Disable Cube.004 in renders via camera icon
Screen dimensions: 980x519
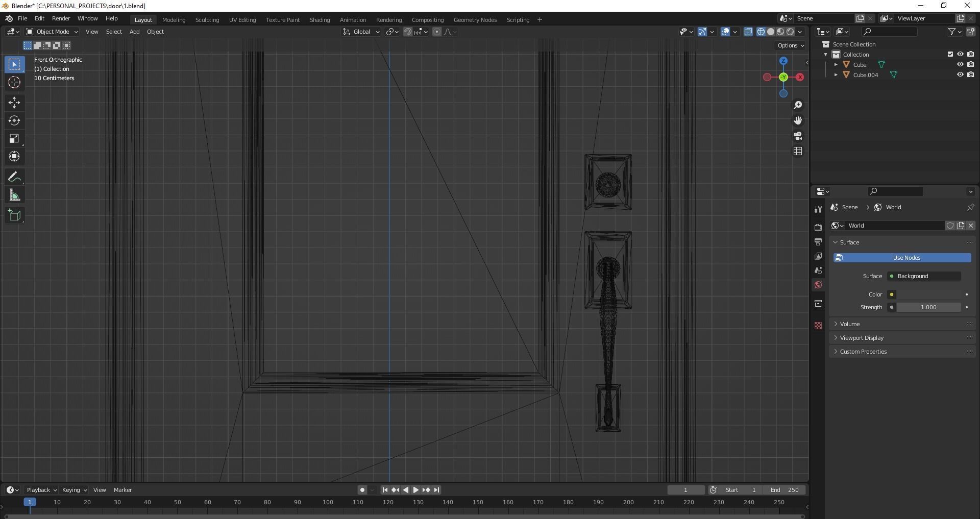tap(970, 75)
